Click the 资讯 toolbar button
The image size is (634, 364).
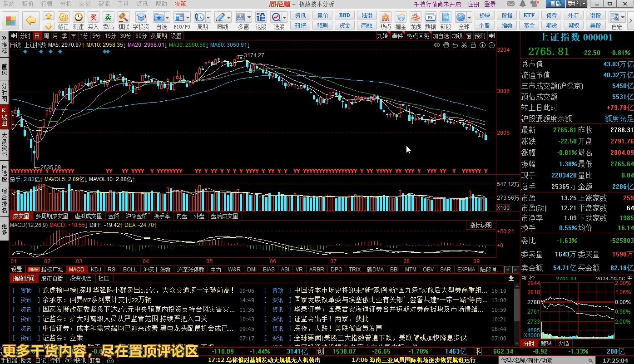tap(301, 15)
